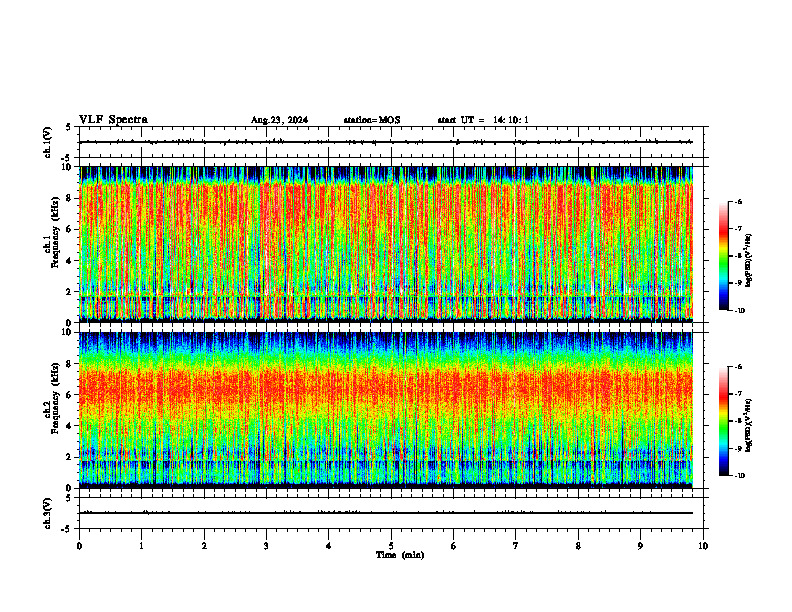Viewport: 792px width, 612px height.
Task: Click the ch.1 voltage waveform trace
Action: point(386,142)
